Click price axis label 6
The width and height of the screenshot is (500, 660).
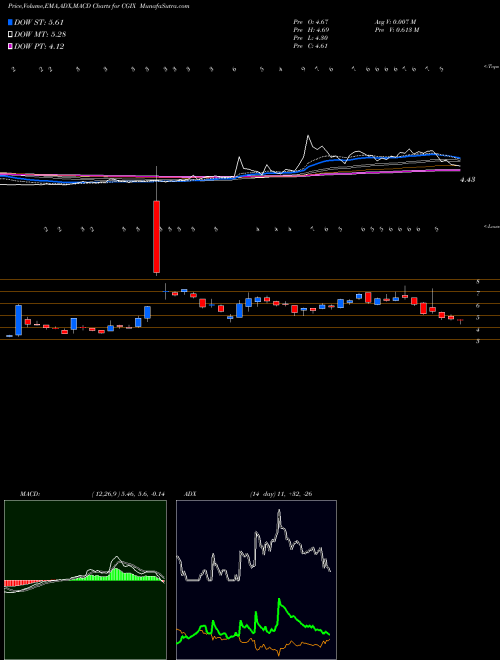(x=478, y=306)
